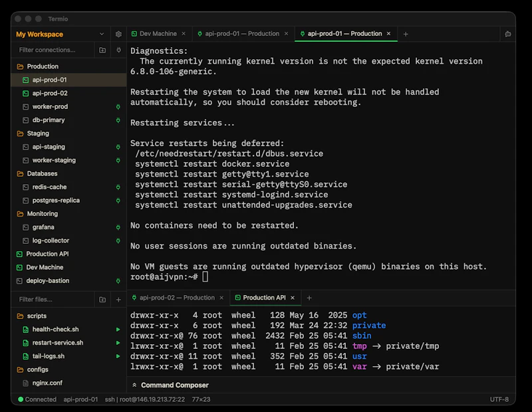Click plug icon beside Filter connections
The height and width of the screenshot is (412, 532).
[119, 51]
